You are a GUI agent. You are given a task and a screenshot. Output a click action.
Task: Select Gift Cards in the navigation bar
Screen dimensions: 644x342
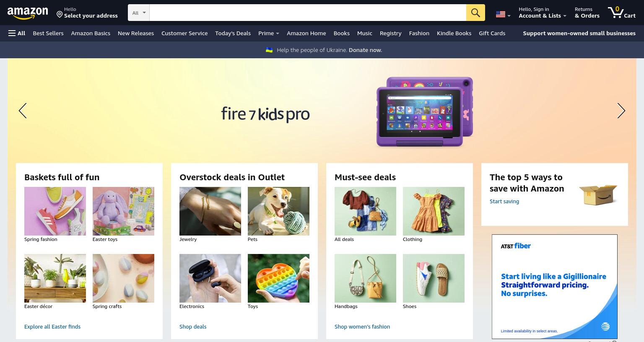(x=492, y=33)
